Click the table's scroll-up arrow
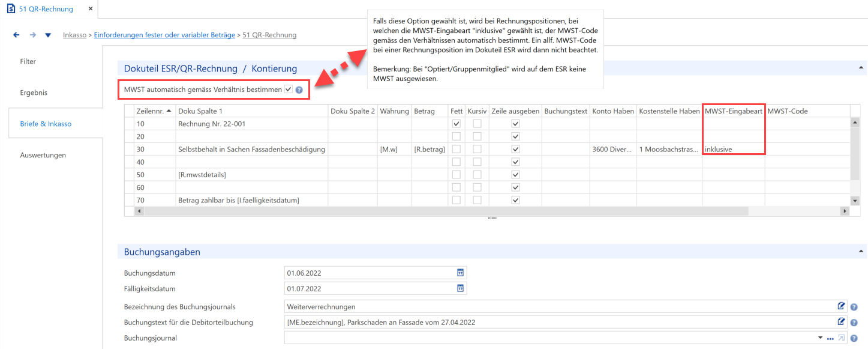 tap(855, 123)
